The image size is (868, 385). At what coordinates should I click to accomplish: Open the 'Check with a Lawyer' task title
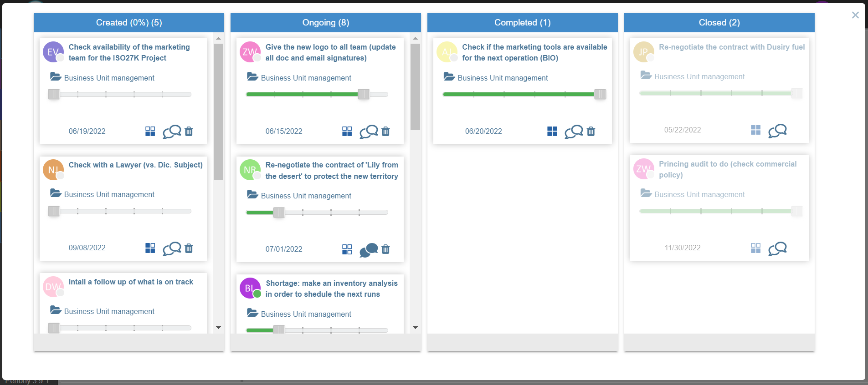pyautogui.click(x=135, y=165)
